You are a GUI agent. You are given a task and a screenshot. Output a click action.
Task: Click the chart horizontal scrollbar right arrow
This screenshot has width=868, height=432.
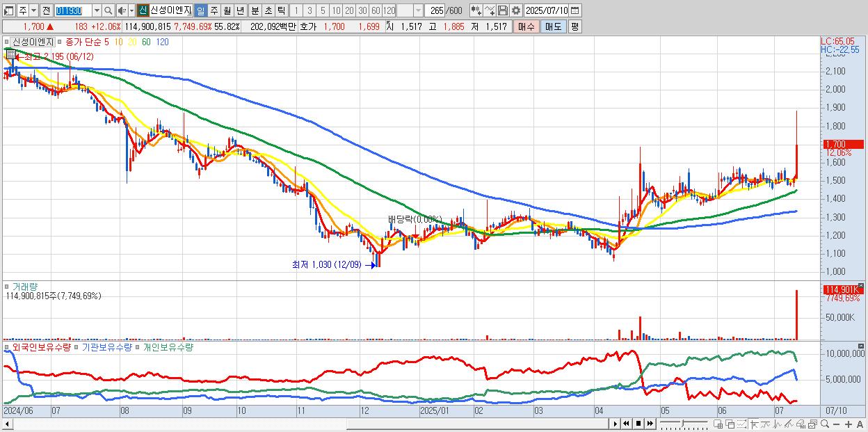coord(613,423)
